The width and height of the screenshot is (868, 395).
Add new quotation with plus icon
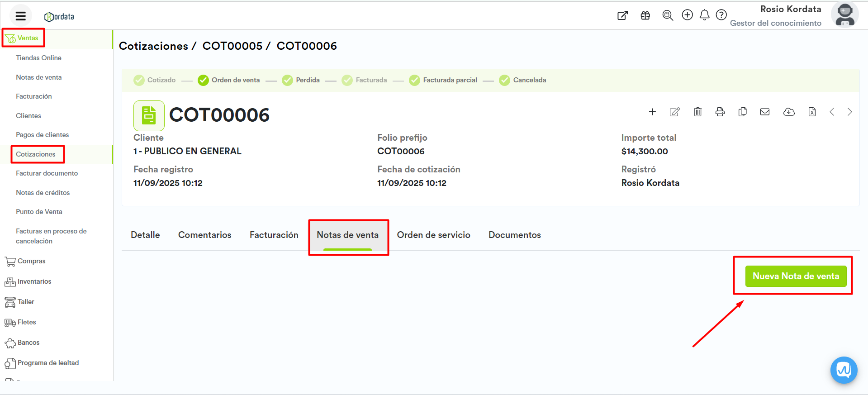point(652,112)
